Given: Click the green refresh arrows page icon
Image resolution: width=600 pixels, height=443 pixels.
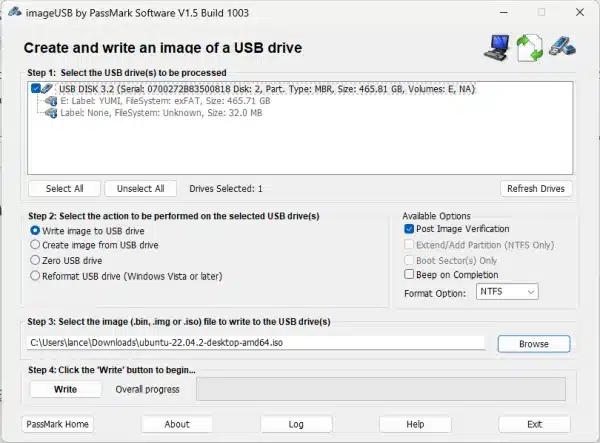Looking at the screenshot, I should [530, 48].
